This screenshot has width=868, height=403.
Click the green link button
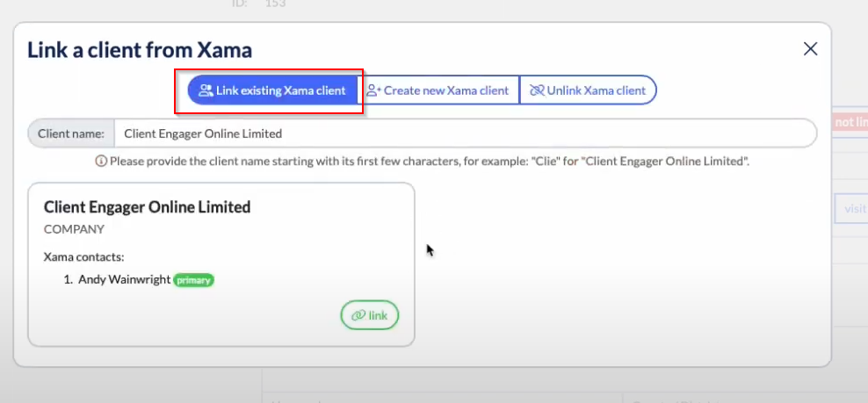(370, 315)
